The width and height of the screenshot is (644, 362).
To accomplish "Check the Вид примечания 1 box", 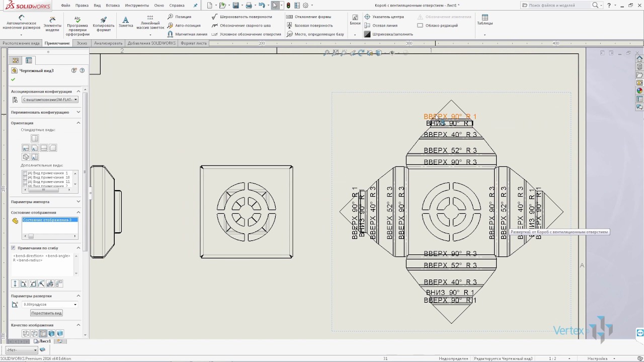I will (25, 173).
